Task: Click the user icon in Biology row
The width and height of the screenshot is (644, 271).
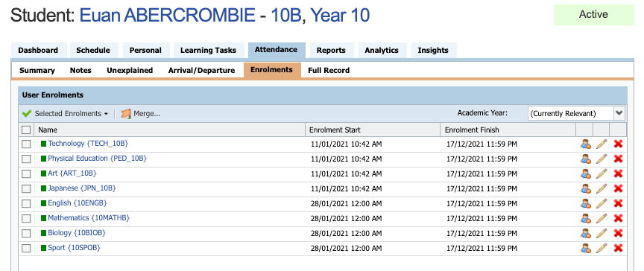Action: click(585, 233)
